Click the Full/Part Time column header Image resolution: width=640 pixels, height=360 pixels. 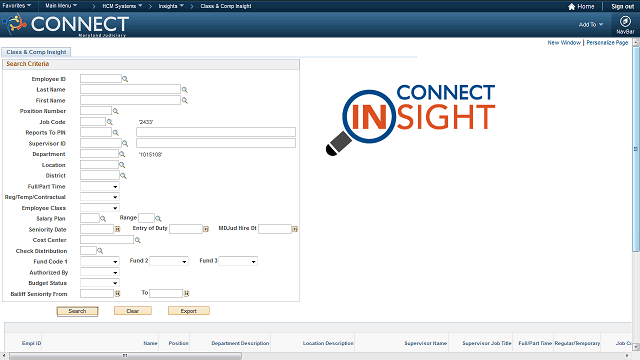535,343
